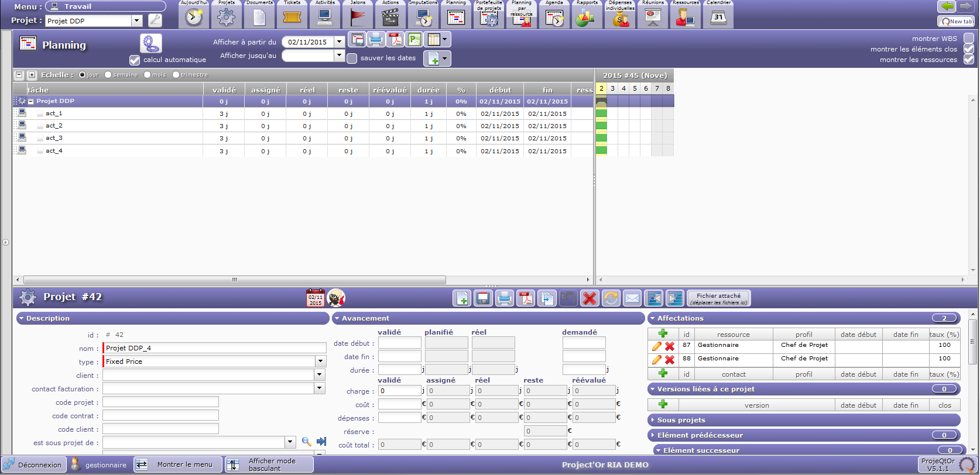Enable sauver les dates checkbox

pyautogui.click(x=352, y=58)
